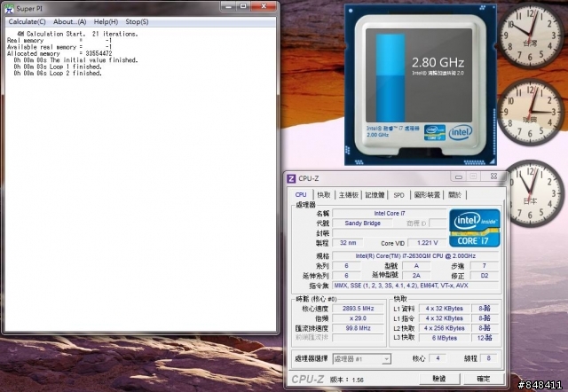568x392 pixels.
Task: Click the thread count value 8
Action: tap(489, 358)
